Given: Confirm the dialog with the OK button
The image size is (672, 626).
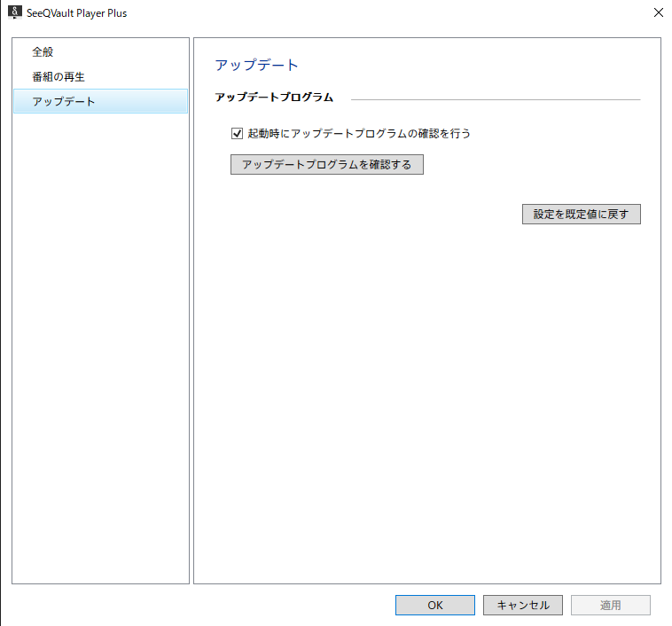Looking at the screenshot, I should 434,605.
